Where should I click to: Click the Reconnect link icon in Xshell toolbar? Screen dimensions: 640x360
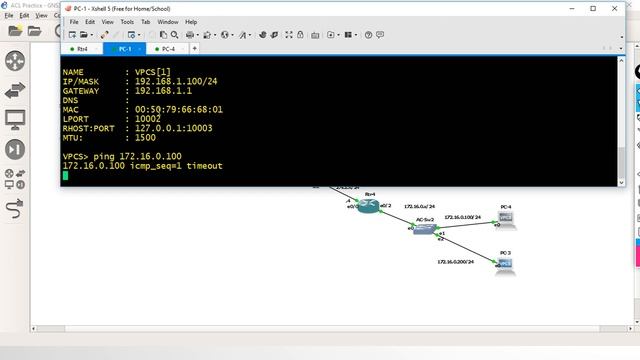[104, 35]
